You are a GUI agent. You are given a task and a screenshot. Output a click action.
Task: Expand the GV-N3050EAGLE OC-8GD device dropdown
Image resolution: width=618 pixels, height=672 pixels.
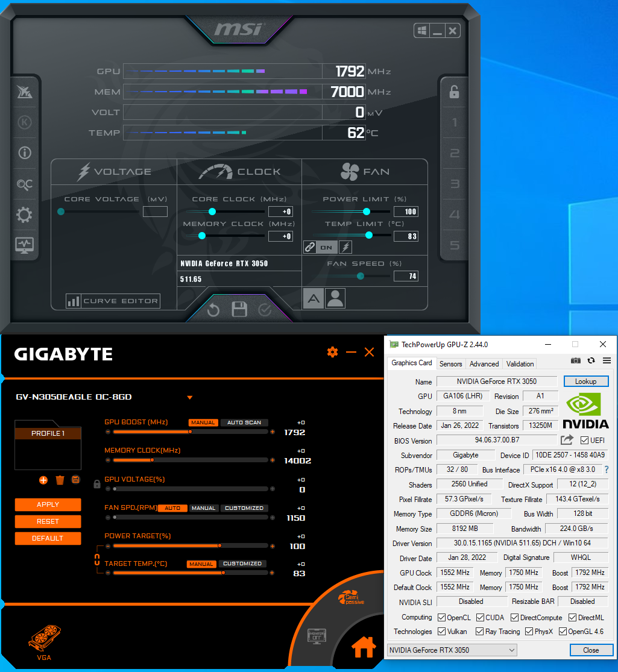[189, 397]
